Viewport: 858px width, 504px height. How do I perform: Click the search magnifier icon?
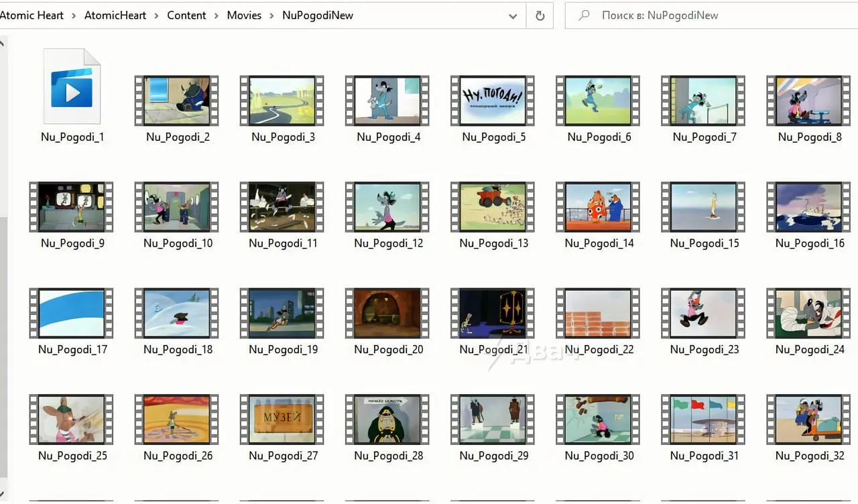(584, 15)
